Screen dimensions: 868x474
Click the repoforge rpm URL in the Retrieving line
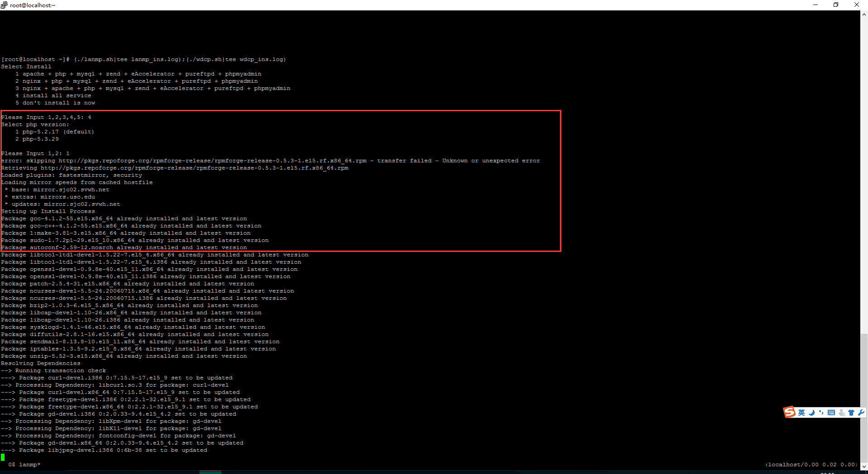pyautogui.click(x=194, y=168)
